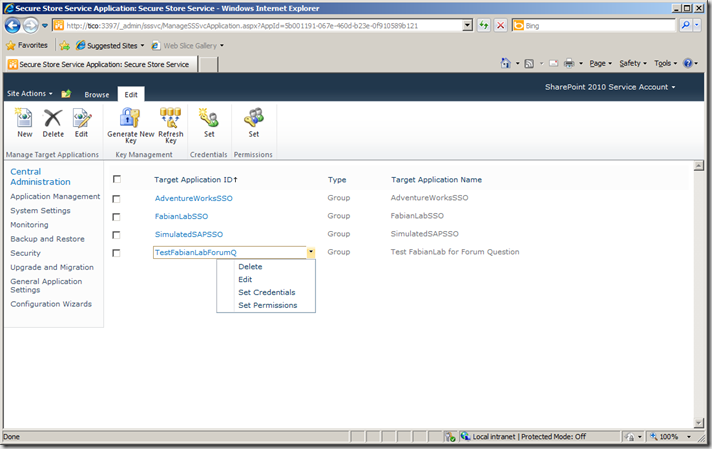Click the Print icon in command bar
This screenshot has height=449, width=712.
pos(569,64)
